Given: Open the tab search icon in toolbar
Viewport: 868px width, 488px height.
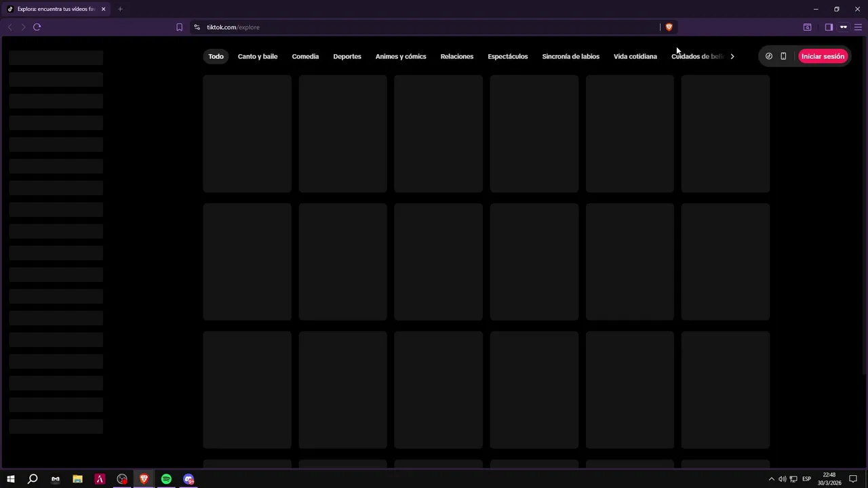Looking at the screenshot, I should point(807,27).
